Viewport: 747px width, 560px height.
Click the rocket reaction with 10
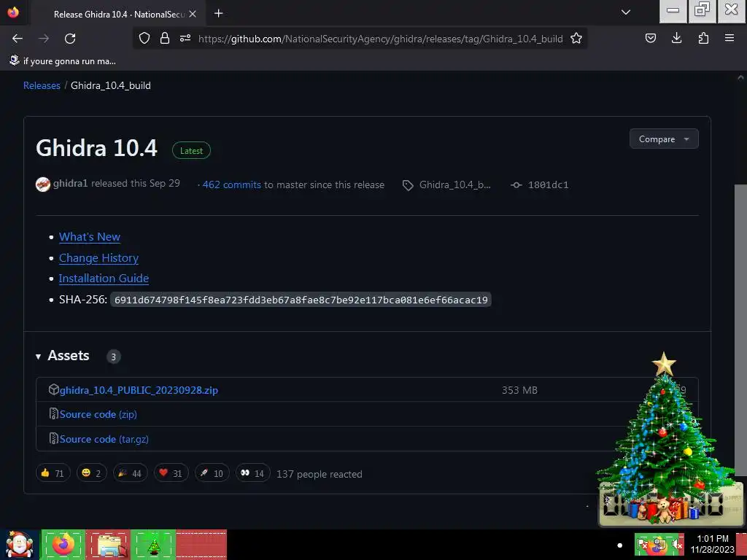(x=212, y=473)
